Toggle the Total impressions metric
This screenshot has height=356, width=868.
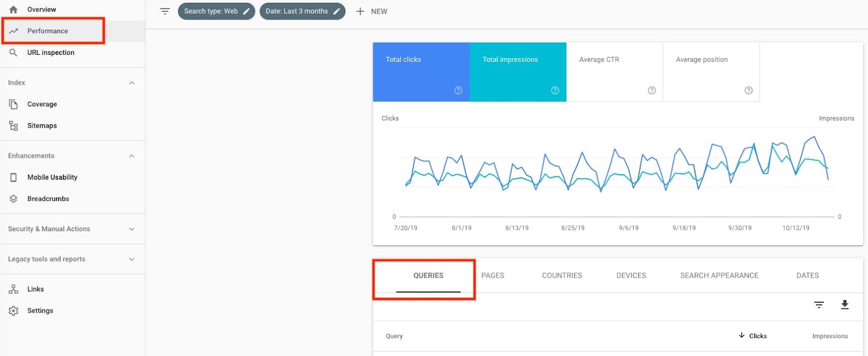pyautogui.click(x=518, y=72)
